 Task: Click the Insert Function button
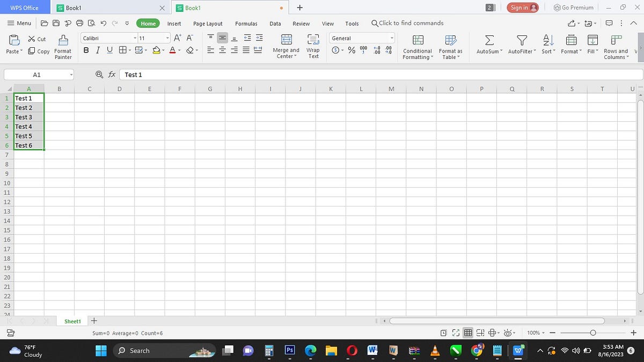tap(112, 75)
